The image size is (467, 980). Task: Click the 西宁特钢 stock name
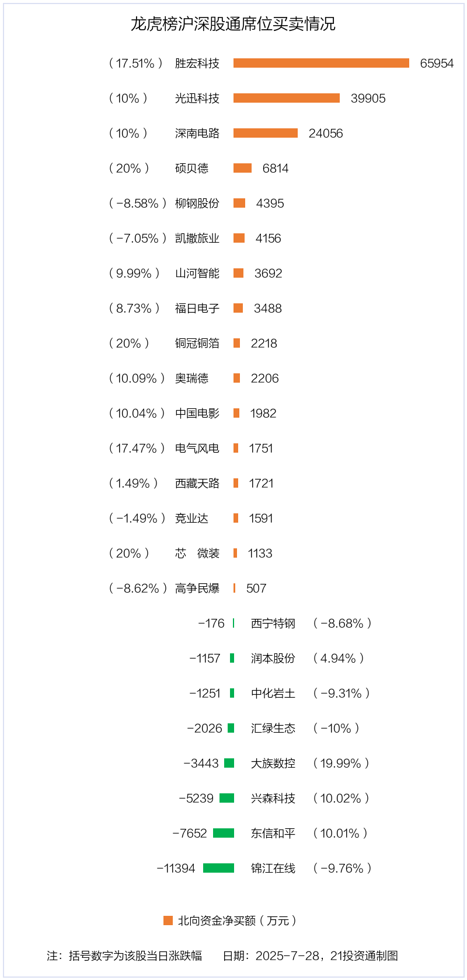(x=273, y=623)
